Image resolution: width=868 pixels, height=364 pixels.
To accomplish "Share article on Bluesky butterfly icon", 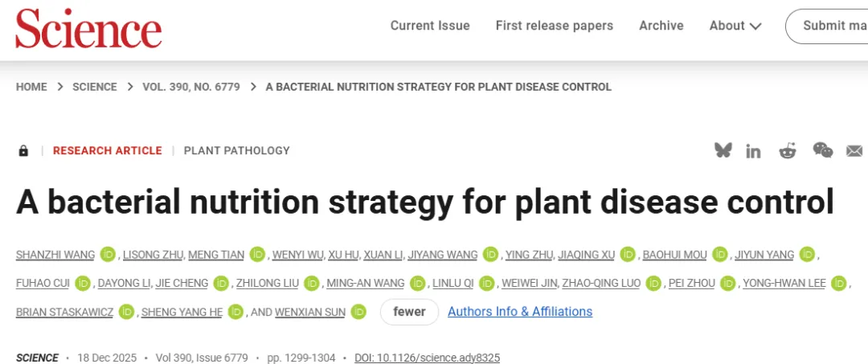I will 723,150.
